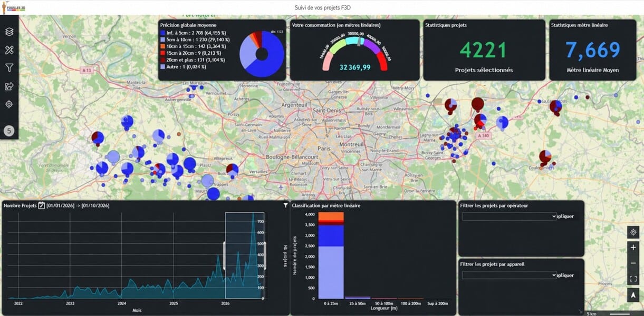Open the measurement tools icon in the sidebar
Image resolution: width=644 pixels, height=316 pixels.
[9, 50]
